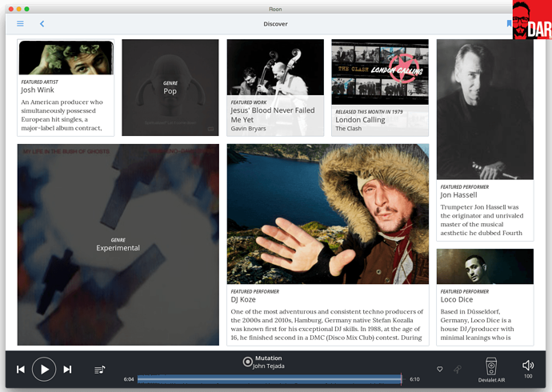Screen dimensions: 552x392
Task: Open Jesus' Blood Never Failed Me Yet
Action: 275,88
